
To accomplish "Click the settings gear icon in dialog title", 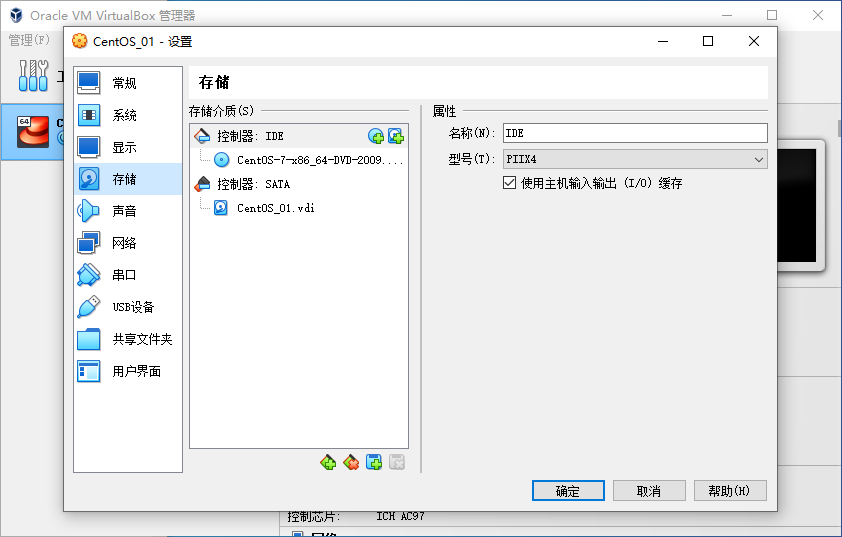I will (79, 41).
